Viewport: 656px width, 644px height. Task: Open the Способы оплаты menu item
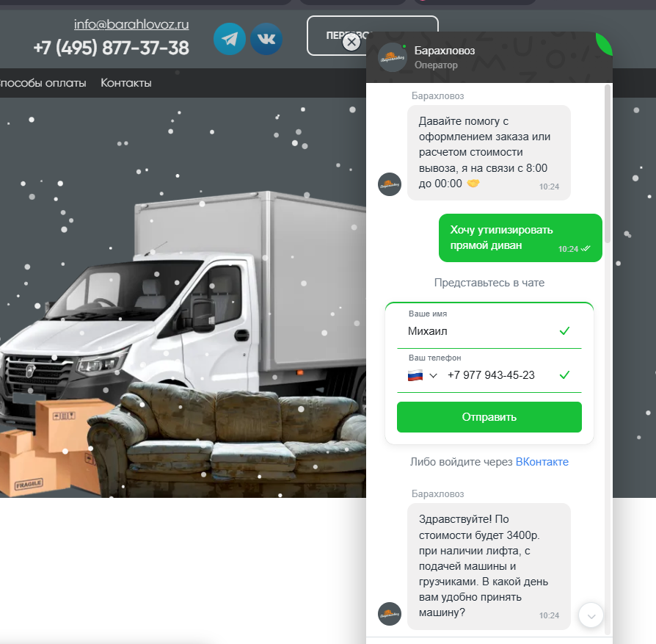43,83
